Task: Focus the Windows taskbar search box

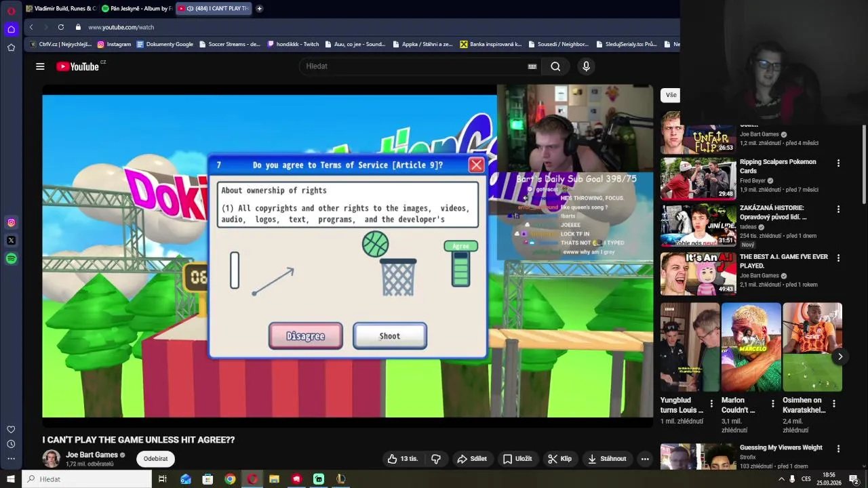Action: click(x=87, y=479)
